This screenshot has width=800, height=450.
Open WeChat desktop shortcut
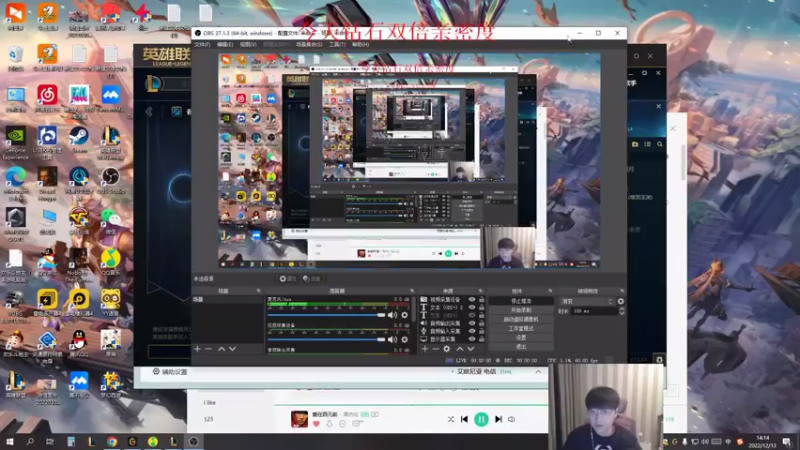click(x=110, y=222)
